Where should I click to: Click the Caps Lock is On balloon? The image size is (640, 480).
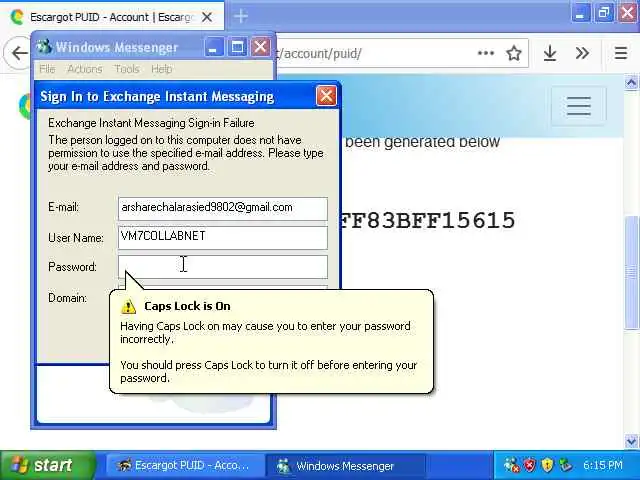coord(271,341)
